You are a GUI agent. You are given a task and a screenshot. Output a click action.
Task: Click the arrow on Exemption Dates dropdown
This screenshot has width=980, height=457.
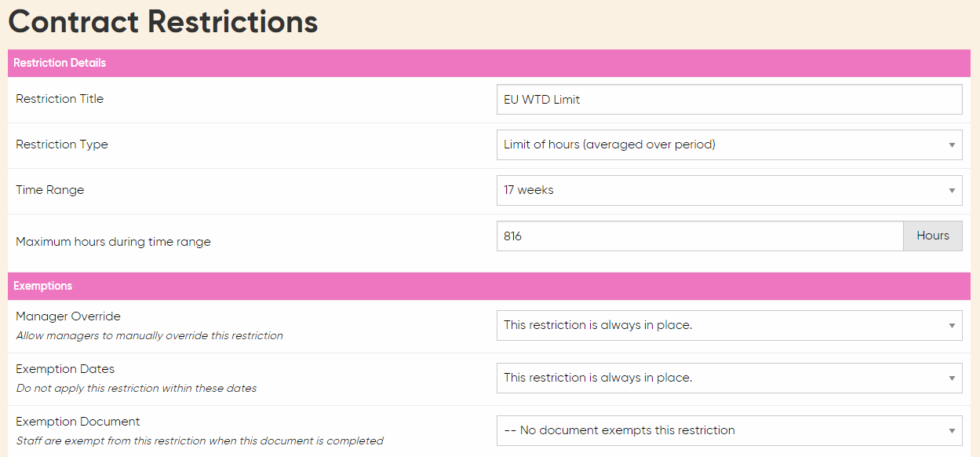pos(952,378)
